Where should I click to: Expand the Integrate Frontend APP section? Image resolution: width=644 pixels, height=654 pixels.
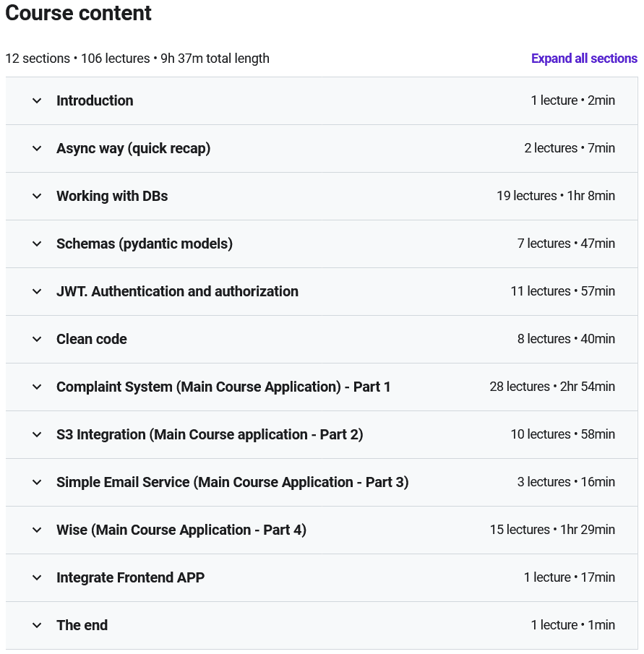point(130,577)
